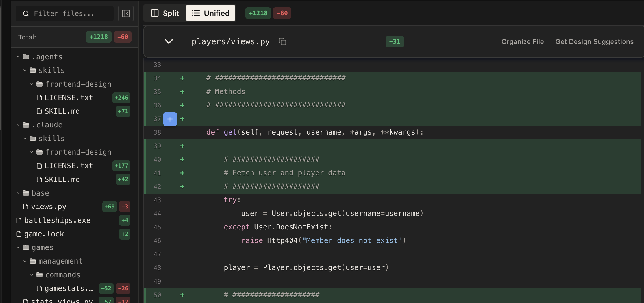Click Get Design Suggestions
This screenshot has height=303, width=644.
(594, 41)
